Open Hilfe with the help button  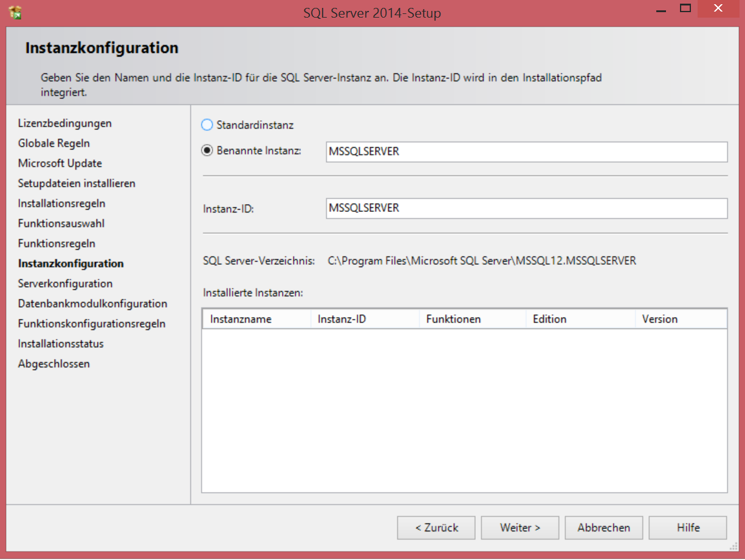[x=688, y=528]
